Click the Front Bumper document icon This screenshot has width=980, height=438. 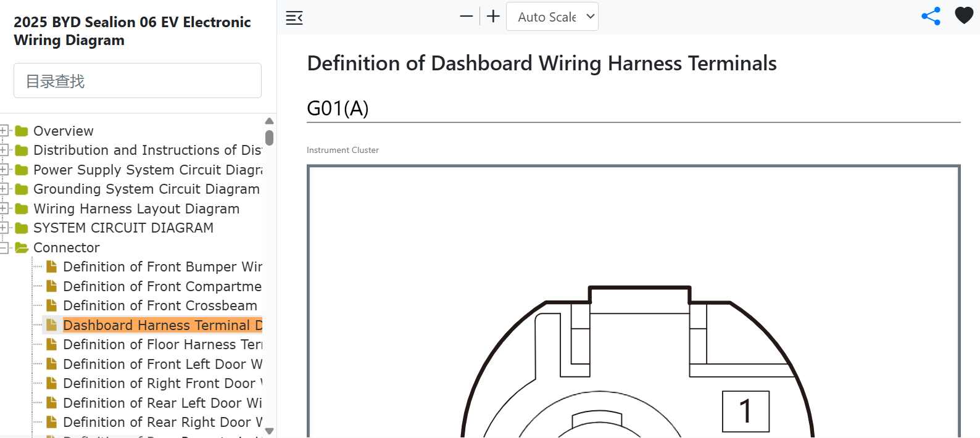tap(52, 267)
